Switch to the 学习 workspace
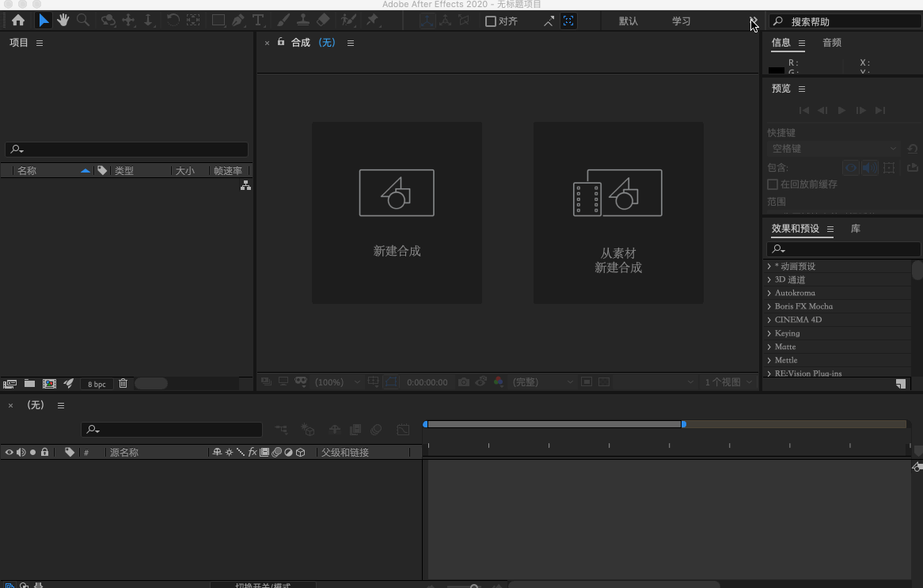923x588 pixels. click(681, 21)
